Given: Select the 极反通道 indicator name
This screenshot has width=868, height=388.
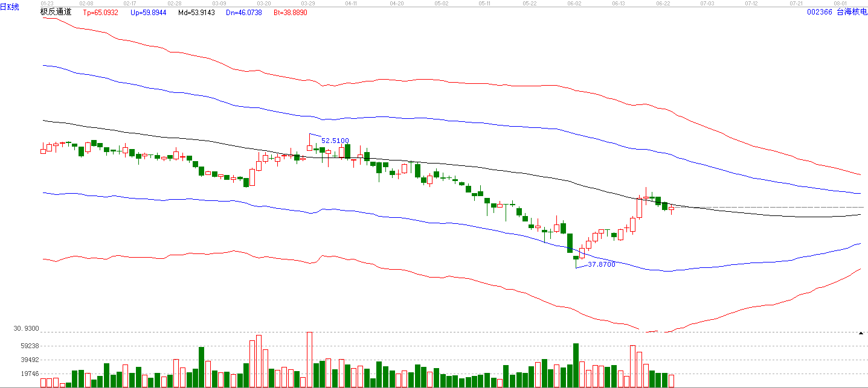Looking at the screenshot, I should point(56,11).
